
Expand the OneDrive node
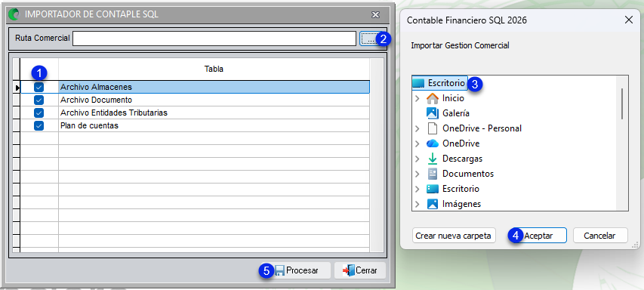418,143
